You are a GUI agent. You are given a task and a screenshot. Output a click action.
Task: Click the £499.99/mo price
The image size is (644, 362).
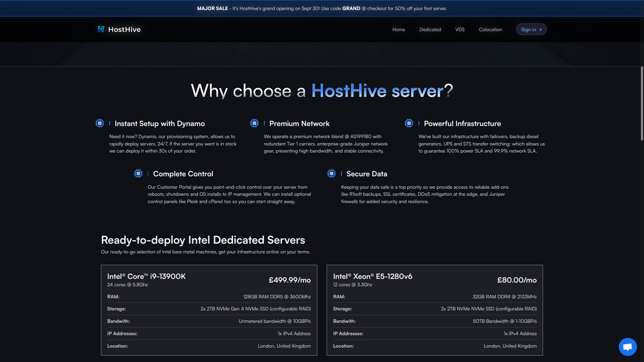tap(290, 280)
